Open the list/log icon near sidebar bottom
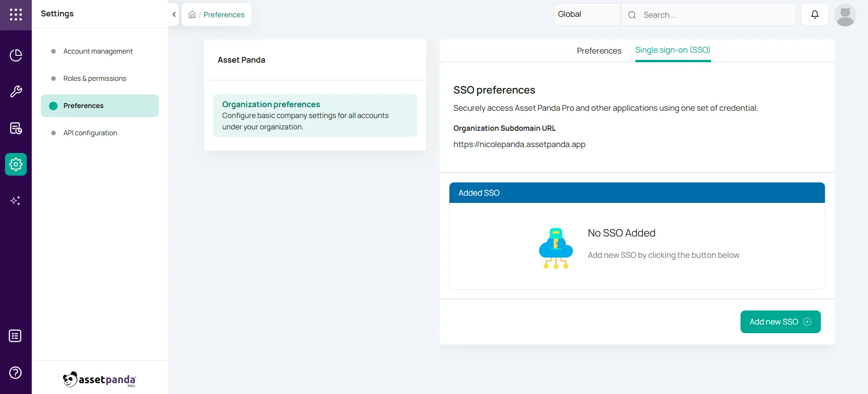The width and height of the screenshot is (868, 394). [x=15, y=336]
